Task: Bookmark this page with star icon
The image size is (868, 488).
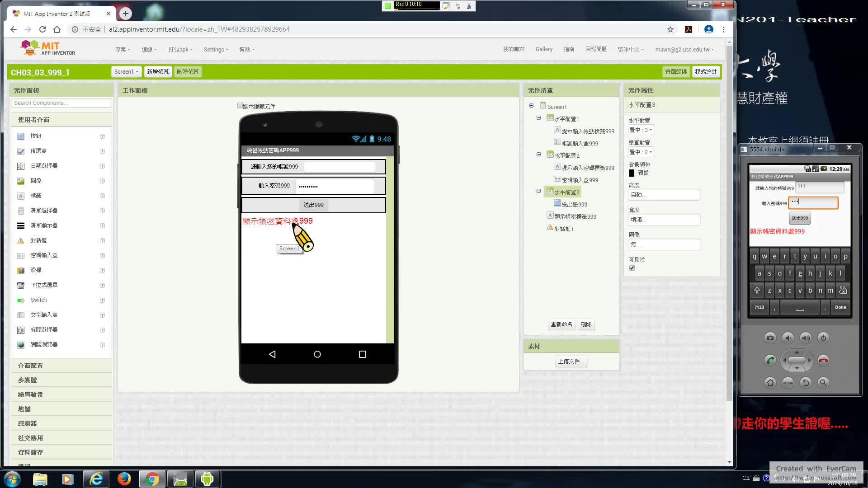Action: click(x=670, y=29)
